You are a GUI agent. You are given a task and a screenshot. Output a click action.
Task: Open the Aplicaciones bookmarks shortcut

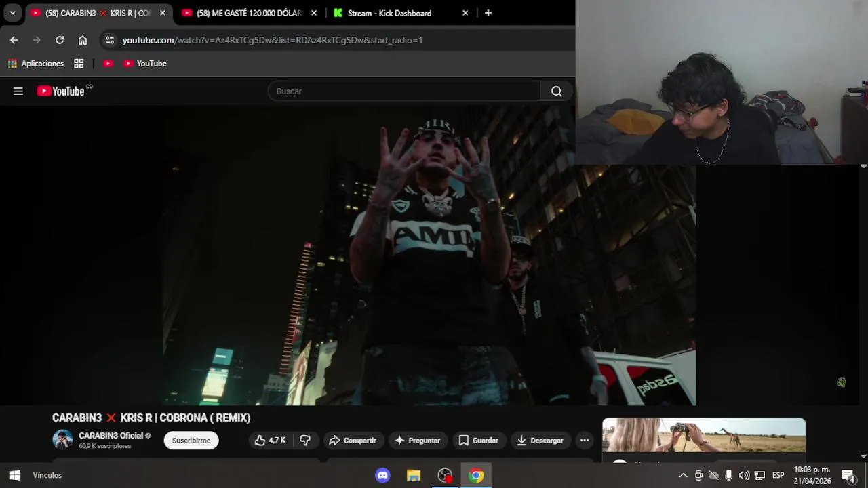[x=36, y=63]
